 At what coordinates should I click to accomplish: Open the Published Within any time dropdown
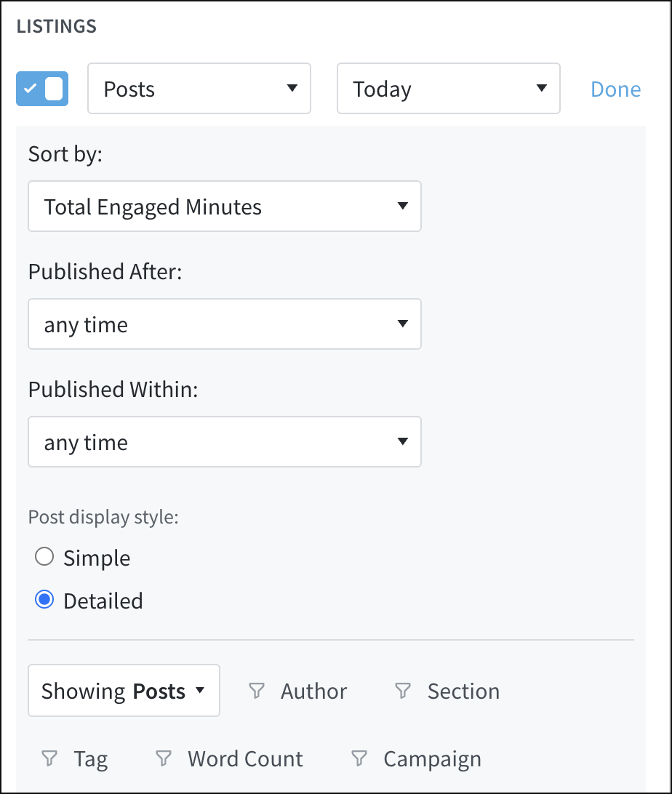[x=224, y=441]
